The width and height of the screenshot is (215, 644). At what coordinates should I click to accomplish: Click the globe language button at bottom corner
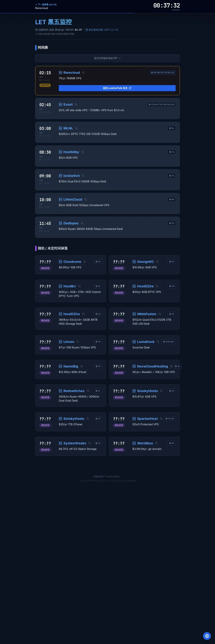pos(207,636)
